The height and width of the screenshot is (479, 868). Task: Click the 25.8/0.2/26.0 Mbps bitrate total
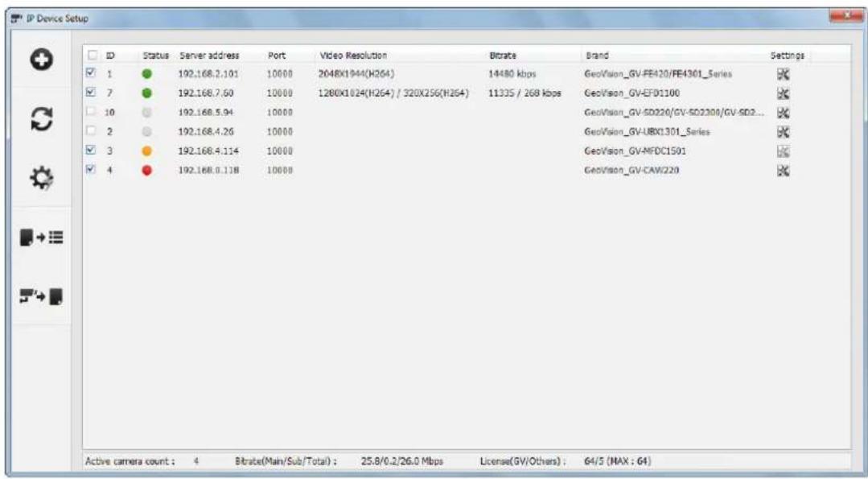click(x=402, y=461)
